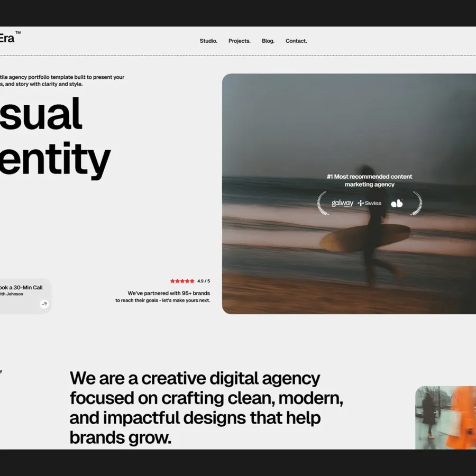
Task: Click the galway brand logo in the laurel badge
Action: pos(341,203)
